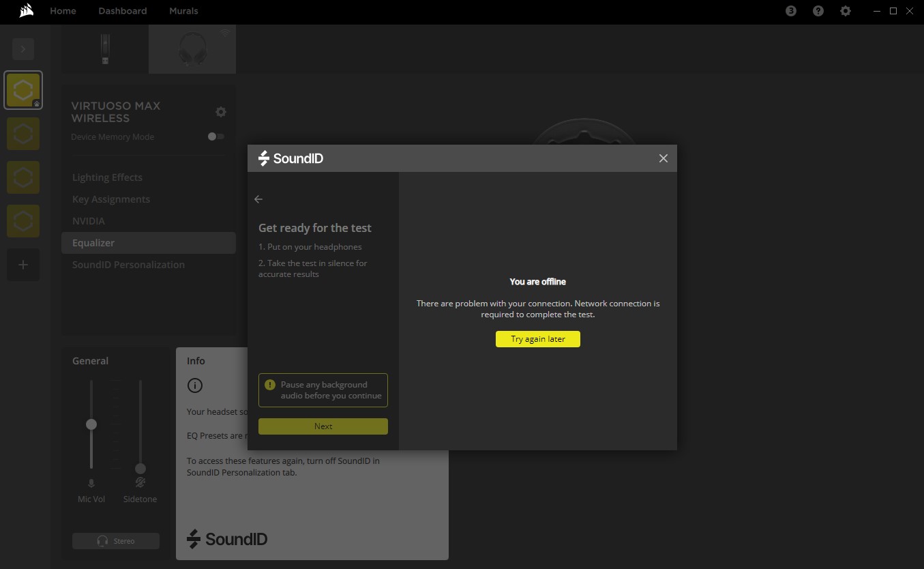Open Virtuoso Max Wireless device settings gear
924x569 pixels.
(x=220, y=112)
